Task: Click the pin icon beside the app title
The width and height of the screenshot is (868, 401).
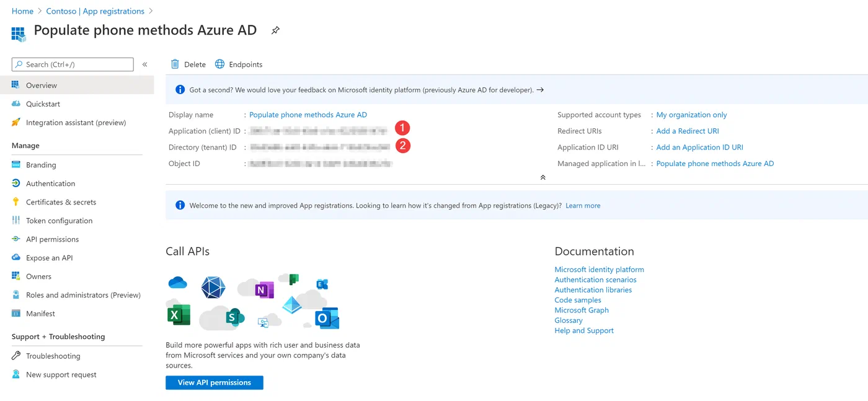Action: click(x=275, y=30)
